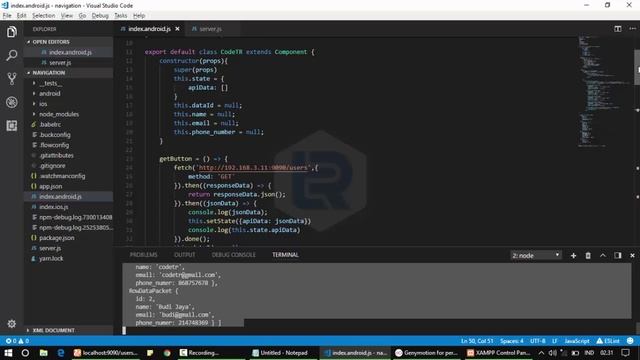The image size is (640, 360).
Task: Move panel to the side
Action: pyautogui.click(x=618, y=256)
